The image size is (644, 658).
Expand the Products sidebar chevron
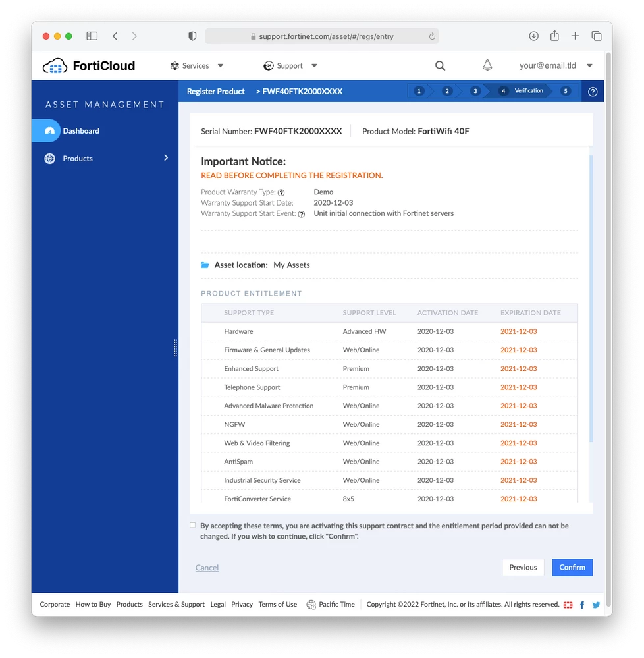pos(166,158)
